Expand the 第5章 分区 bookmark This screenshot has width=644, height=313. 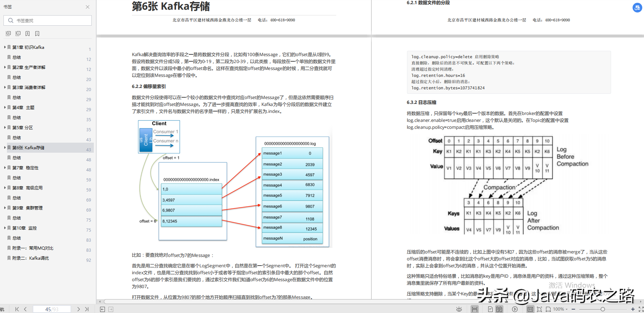(x=5, y=127)
